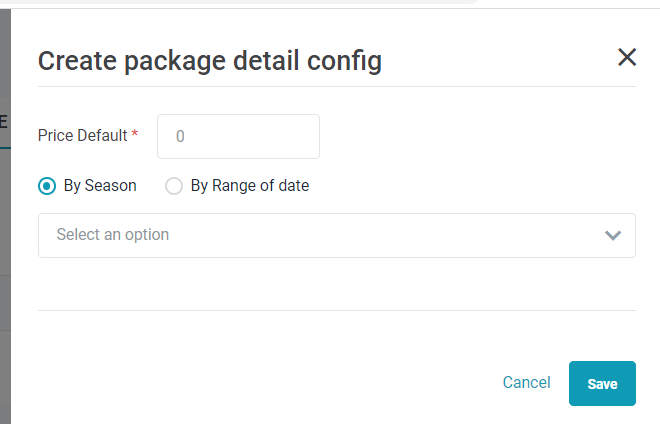This screenshot has height=424, width=660.
Task: Click the Price Default label
Action: tap(83, 135)
